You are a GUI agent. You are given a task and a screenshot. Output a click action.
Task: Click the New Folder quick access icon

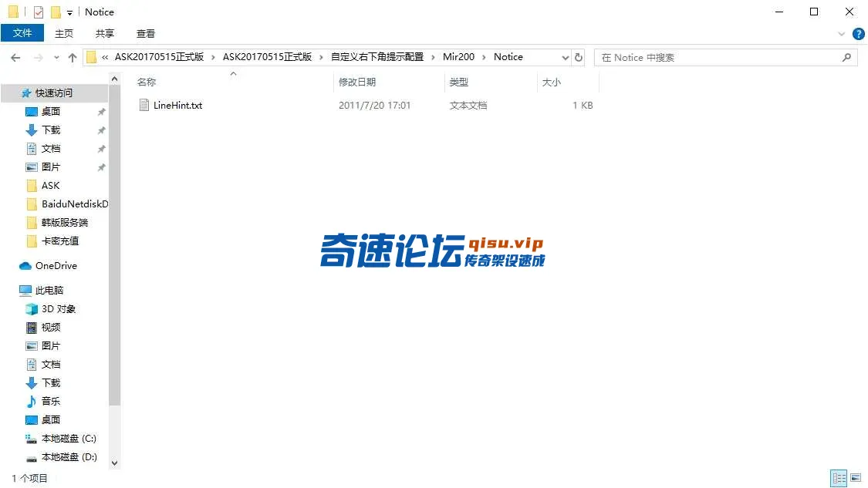[x=56, y=12]
